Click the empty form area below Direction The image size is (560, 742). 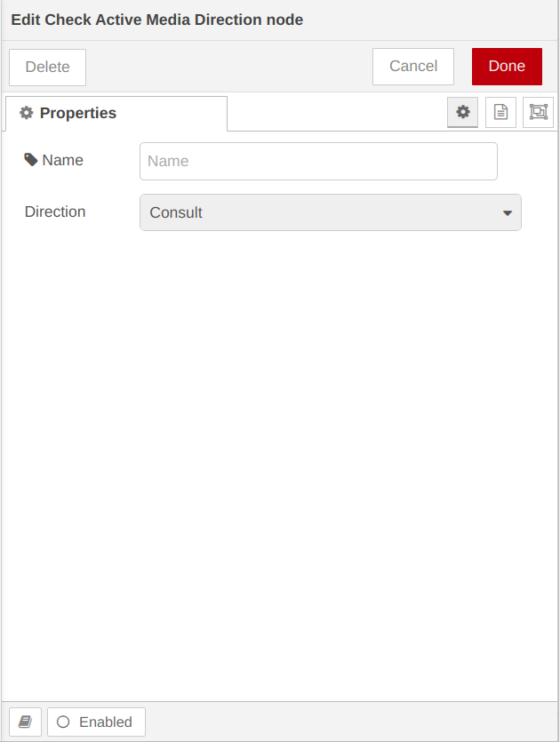click(279, 464)
